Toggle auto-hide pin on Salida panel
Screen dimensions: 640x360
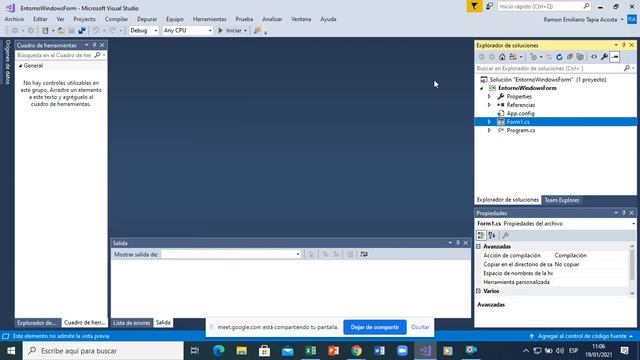pos(458,243)
